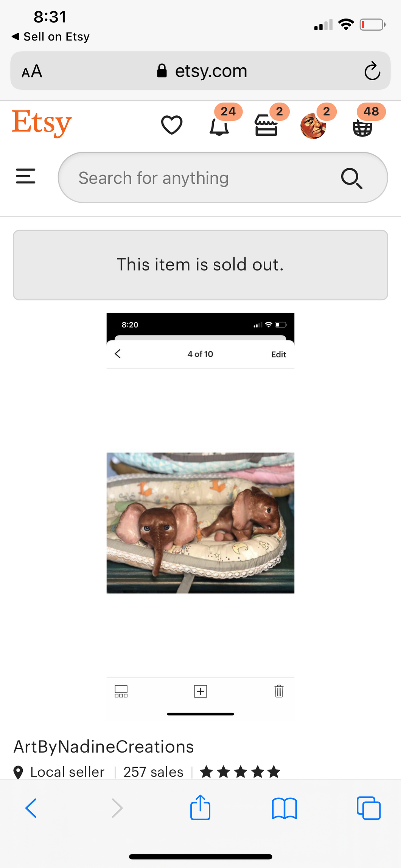Open the account profile avatar
401x868 pixels.
[313, 126]
